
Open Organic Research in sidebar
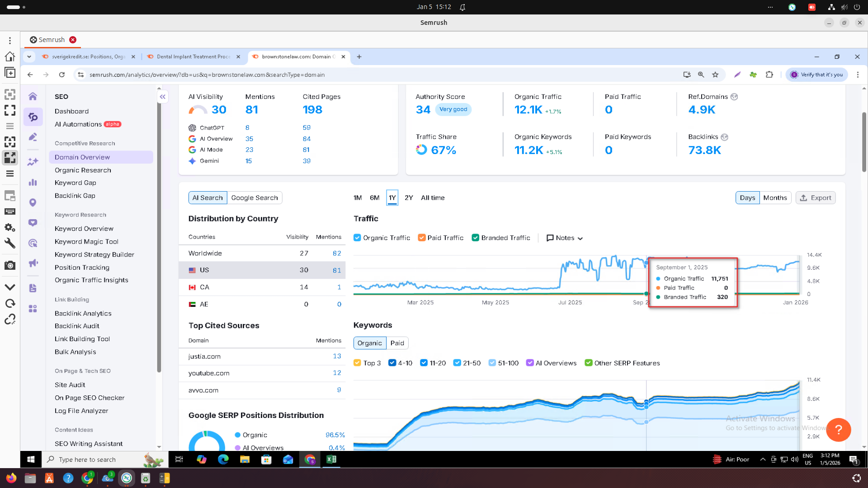point(83,170)
